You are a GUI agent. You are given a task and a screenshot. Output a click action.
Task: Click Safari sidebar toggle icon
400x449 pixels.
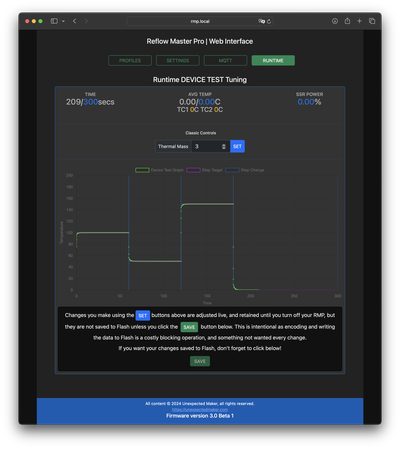54,21
